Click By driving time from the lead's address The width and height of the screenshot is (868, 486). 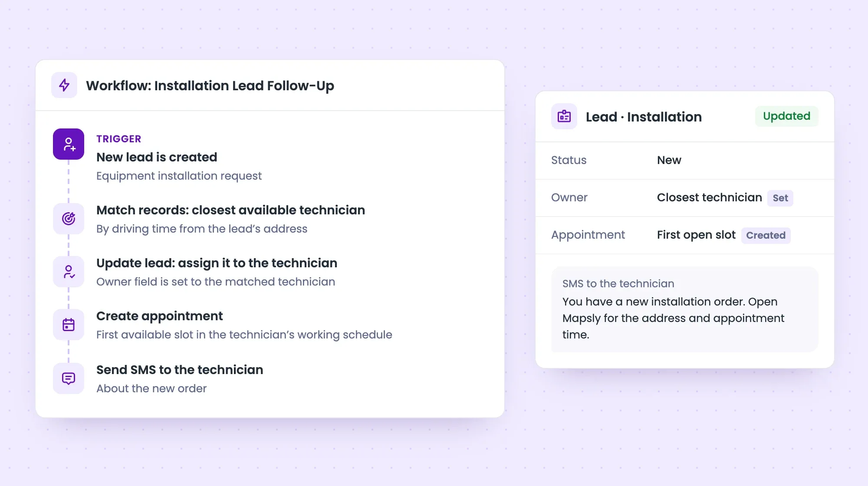(x=202, y=229)
